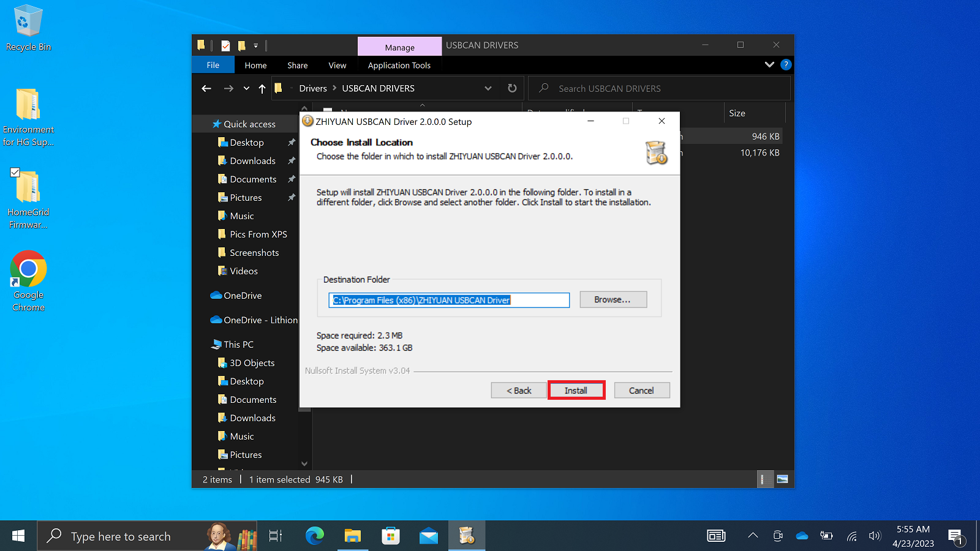
Task: Open the Videos folder in sidebar
Action: coord(244,271)
